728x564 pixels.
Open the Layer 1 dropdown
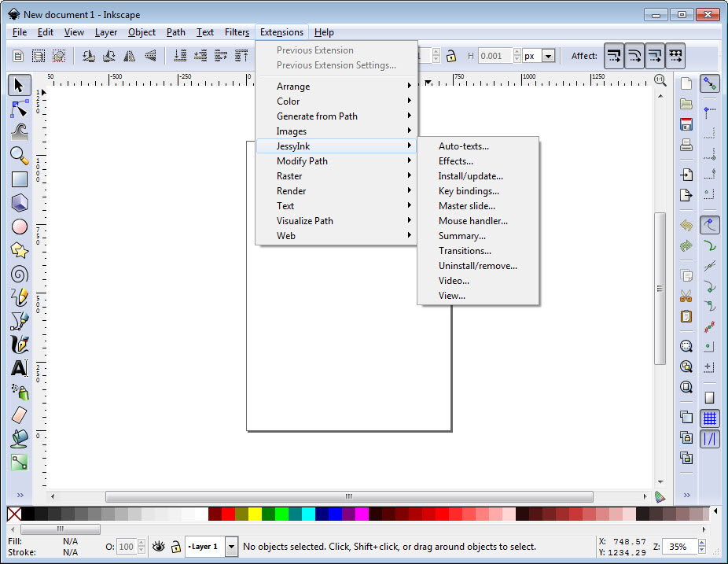coord(231,547)
